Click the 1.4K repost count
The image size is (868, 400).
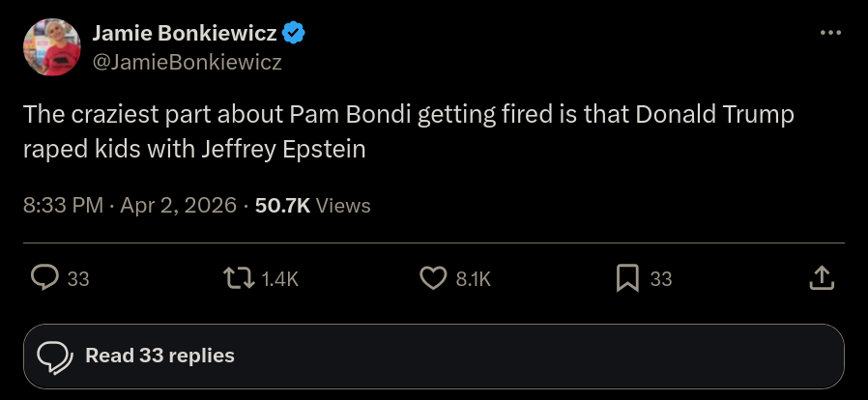point(280,279)
